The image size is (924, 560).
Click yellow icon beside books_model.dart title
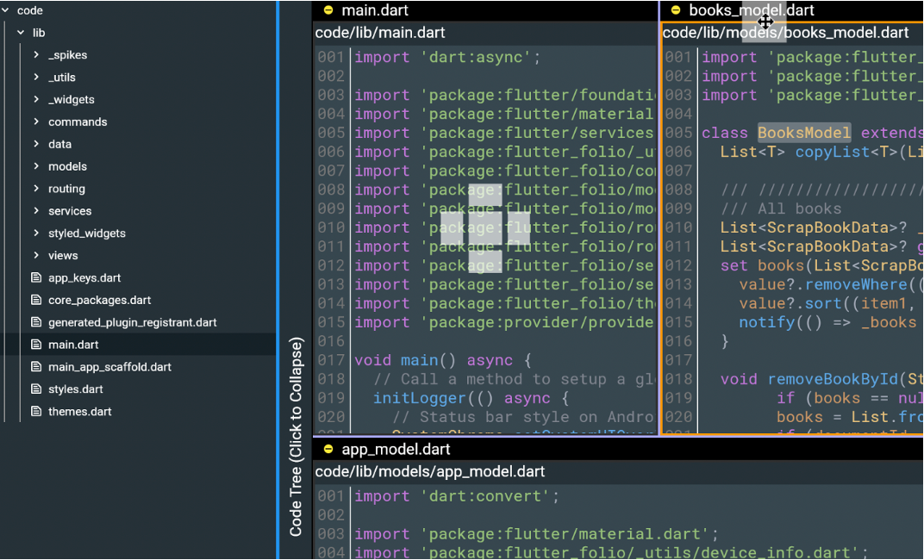[x=675, y=10]
